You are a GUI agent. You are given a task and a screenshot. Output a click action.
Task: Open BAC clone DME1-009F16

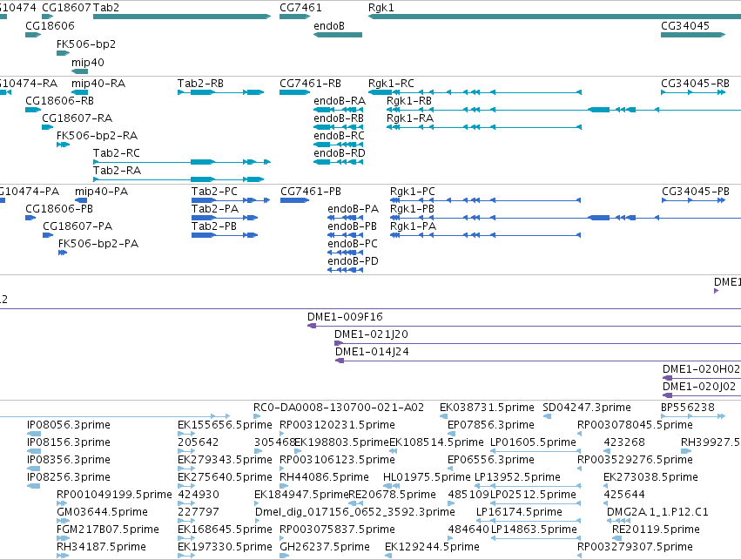click(524, 326)
